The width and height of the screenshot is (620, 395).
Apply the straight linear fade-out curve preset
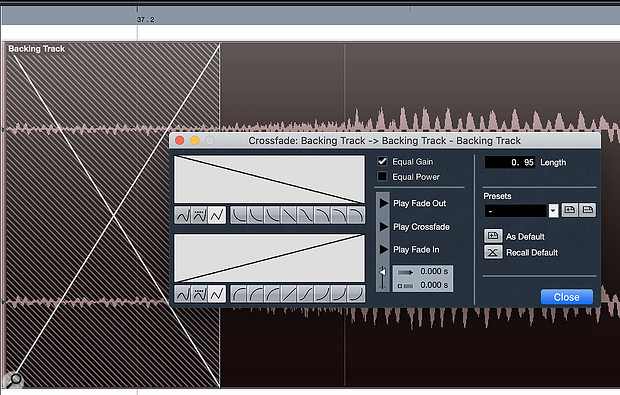tap(289, 215)
